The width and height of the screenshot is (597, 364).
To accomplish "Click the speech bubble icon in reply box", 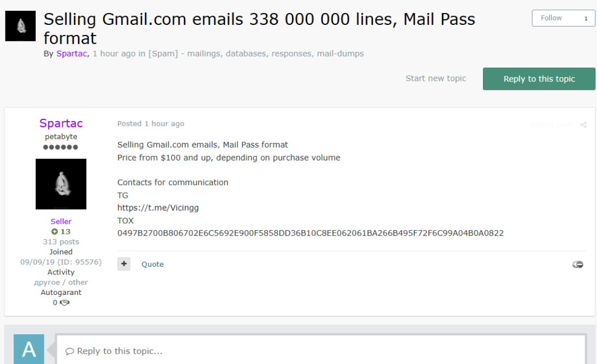I will (70, 351).
